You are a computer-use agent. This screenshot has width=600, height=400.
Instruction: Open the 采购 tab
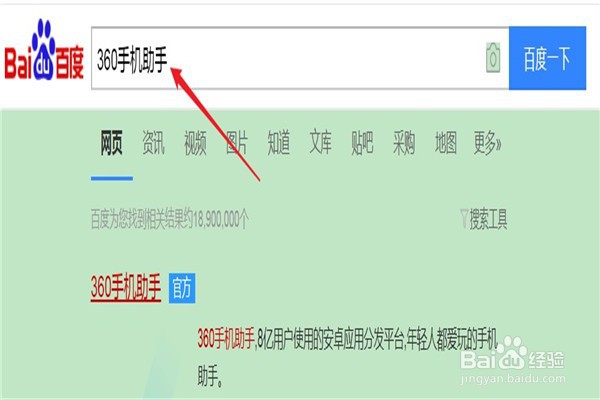point(404,142)
